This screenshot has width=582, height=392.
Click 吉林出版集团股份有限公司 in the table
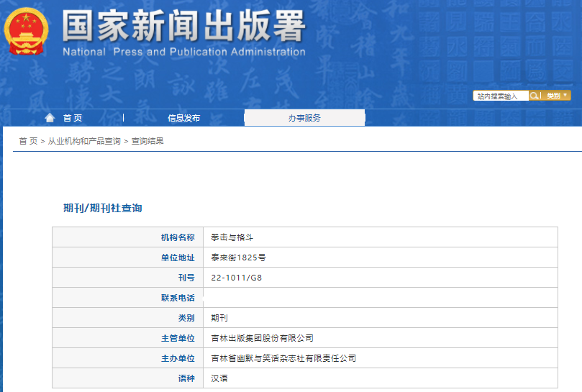262,338
